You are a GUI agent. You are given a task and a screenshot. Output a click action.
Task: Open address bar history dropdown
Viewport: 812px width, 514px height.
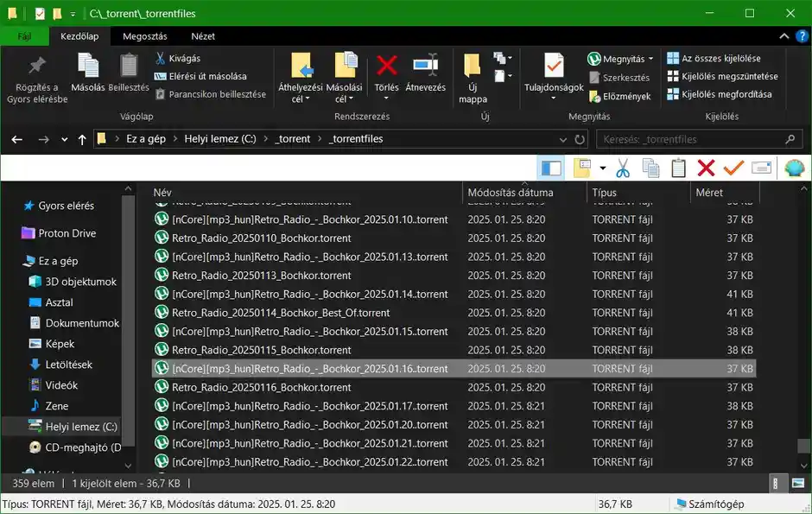click(563, 139)
